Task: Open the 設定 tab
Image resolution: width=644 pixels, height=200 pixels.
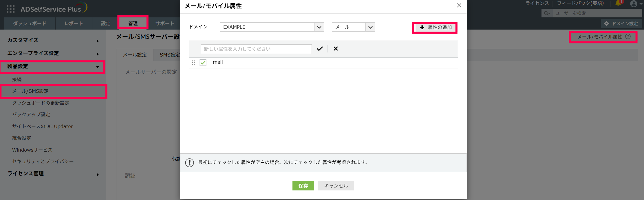Action: tap(106, 23)
